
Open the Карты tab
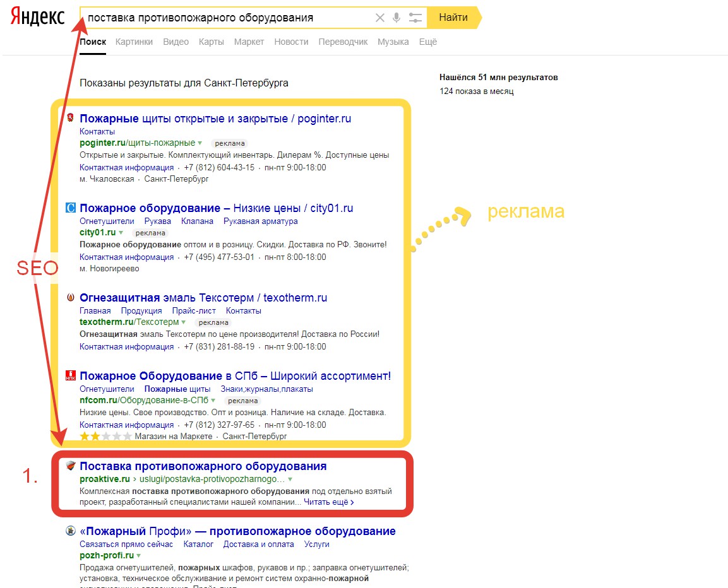(212, 42)
